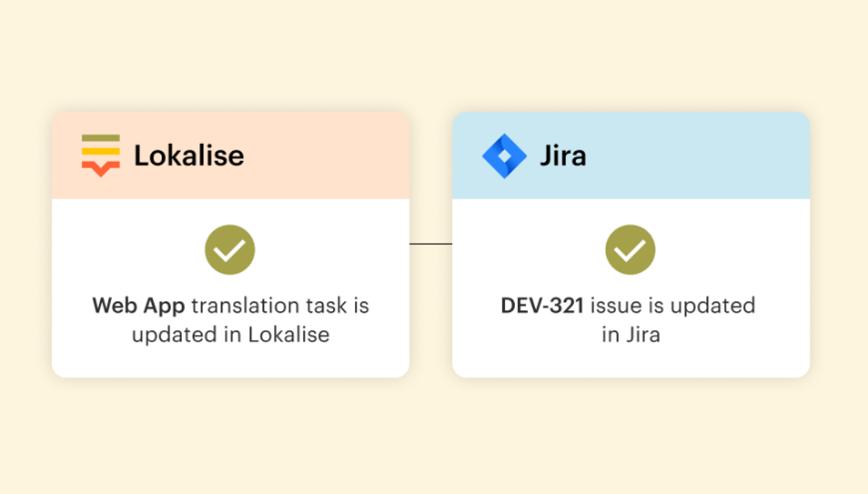Screen dimensions: 868x494
Task: Select the Jira heading title
Action: click(x=563, y=156)
